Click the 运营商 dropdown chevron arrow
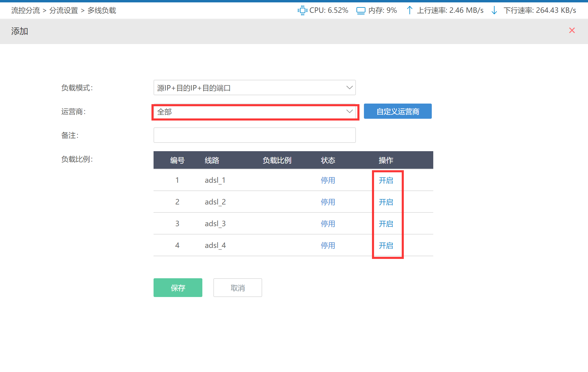Viewport: 588px width, 372px height. pos(349,112)
